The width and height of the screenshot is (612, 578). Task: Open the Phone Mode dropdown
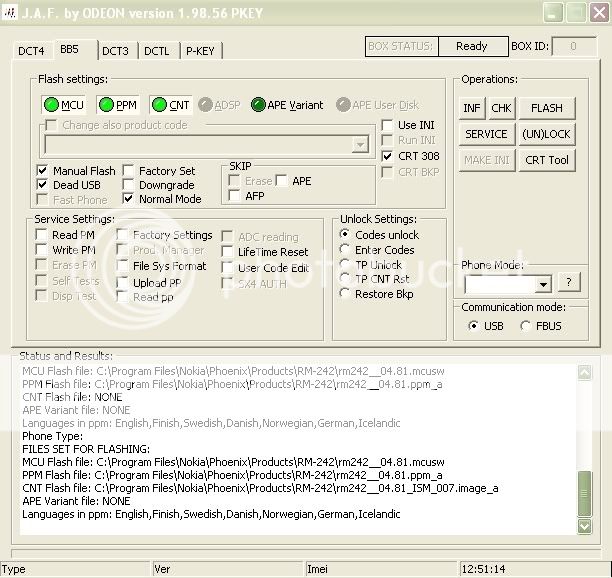[543, 284]
